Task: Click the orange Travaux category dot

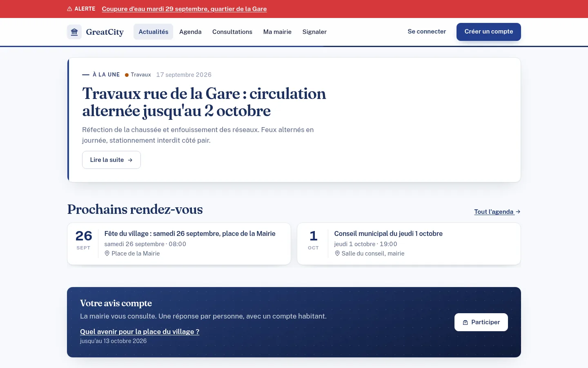Action: click(x=127, y=75)
